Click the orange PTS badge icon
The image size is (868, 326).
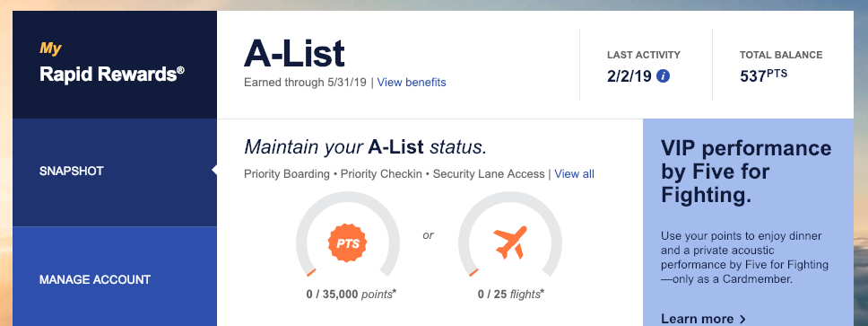(x=348, y=243)
